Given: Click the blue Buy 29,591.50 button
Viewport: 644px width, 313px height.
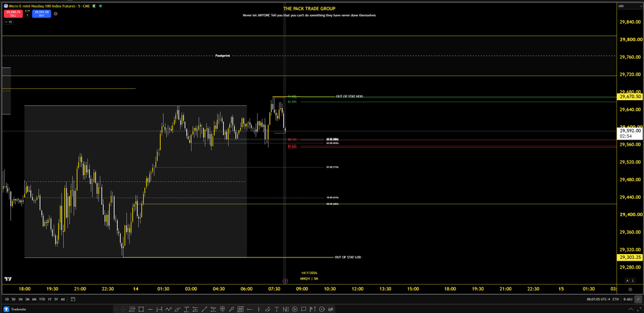Looking at the screenshot, I should click(41, 13).
